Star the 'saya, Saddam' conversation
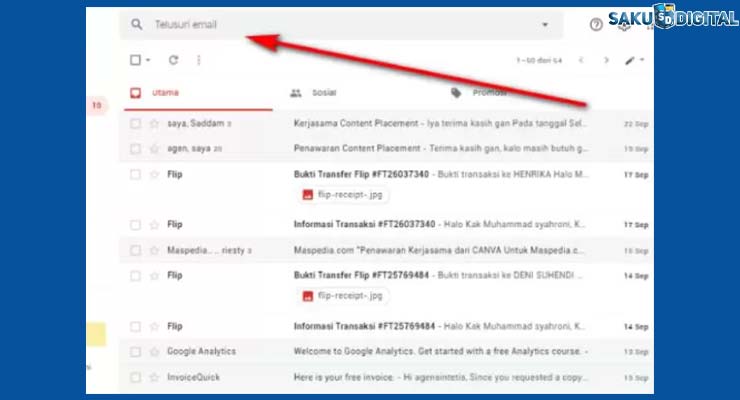 click(154, 124)
